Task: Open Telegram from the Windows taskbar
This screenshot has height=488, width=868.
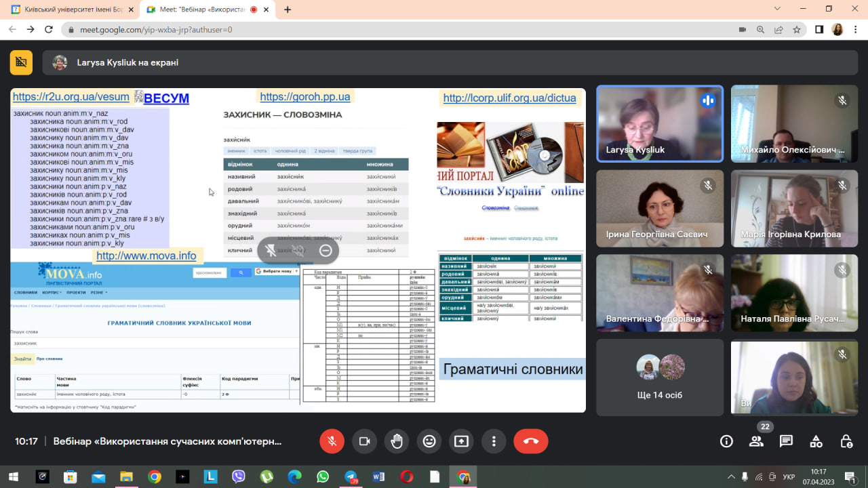Action: click(350, 477)
